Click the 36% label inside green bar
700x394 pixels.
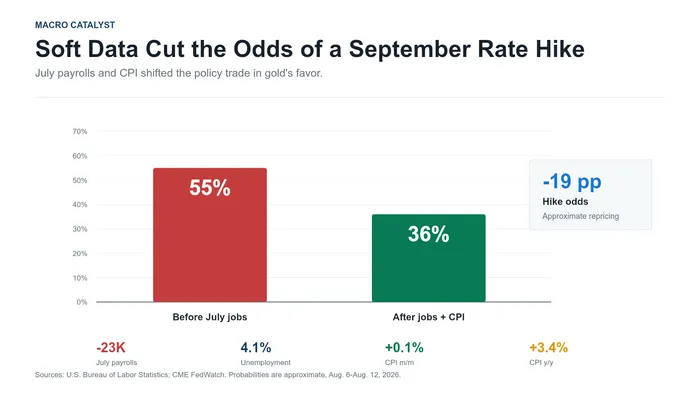[x=429, y=234]
